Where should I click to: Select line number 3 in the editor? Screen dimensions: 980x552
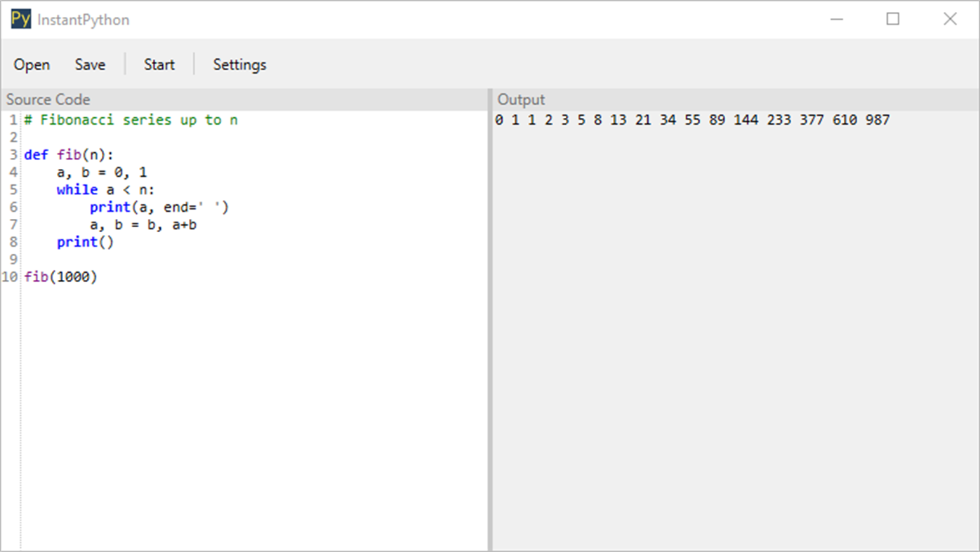13,154
